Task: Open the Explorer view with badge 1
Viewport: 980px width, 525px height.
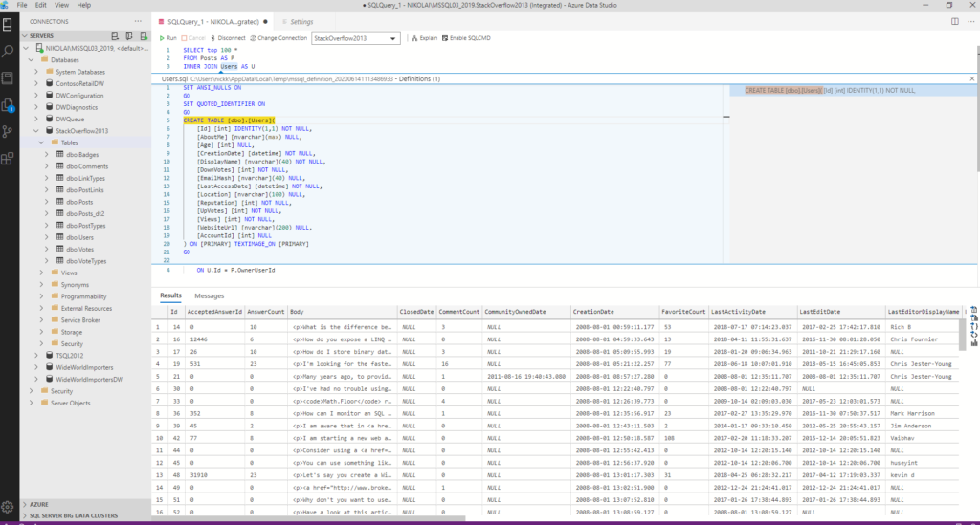Action: [8, 105]
